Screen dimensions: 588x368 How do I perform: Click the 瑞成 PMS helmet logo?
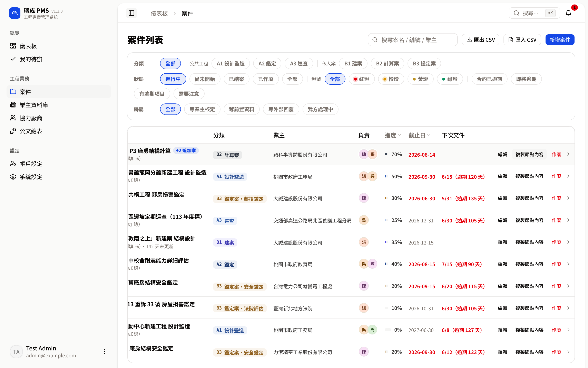[x=14, y=13]
